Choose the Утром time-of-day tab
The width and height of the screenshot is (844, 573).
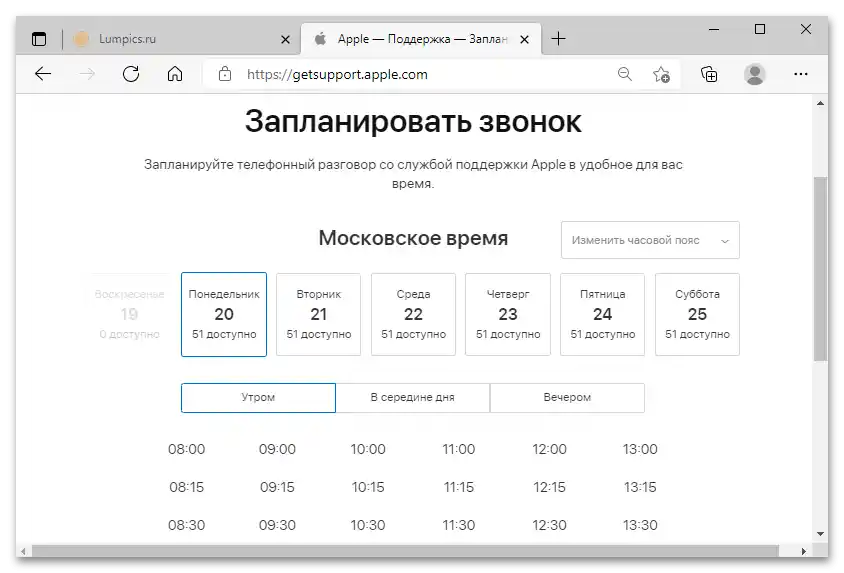258,398
